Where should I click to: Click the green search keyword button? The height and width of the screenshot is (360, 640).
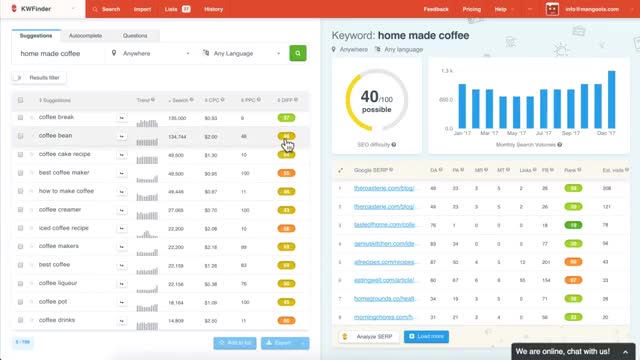(298, 53)
